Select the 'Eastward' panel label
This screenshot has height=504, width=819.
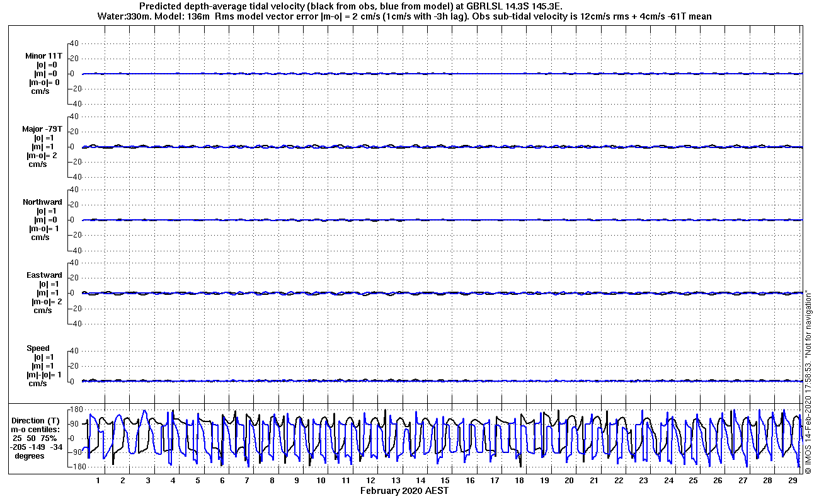(44, 275)
